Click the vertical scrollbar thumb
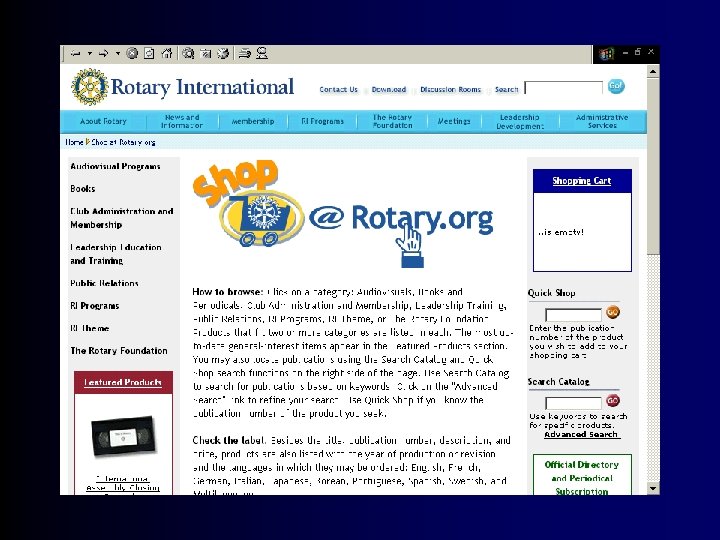720x540 pixels. pos(653,165)
